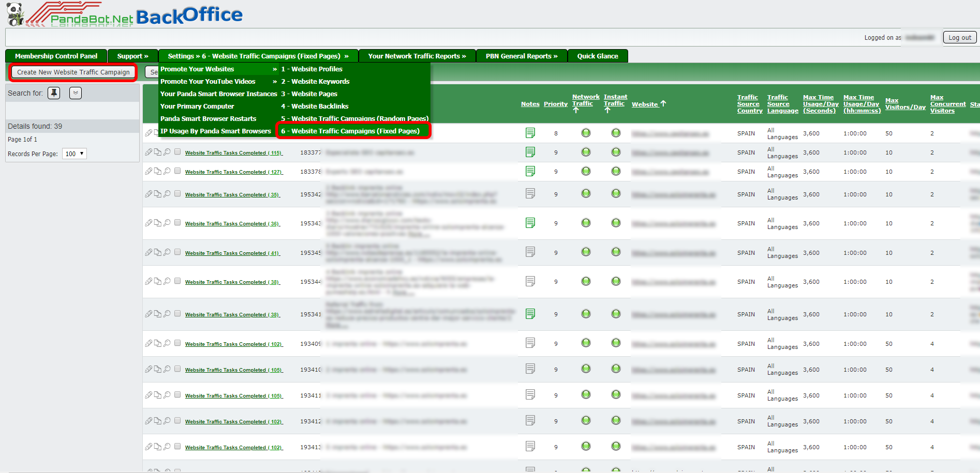Image resolution: width=980 pixels, height=473 pixels.
Task: Toggle Network Traffic green light for campaign 183378
Action: click(586, 171)
